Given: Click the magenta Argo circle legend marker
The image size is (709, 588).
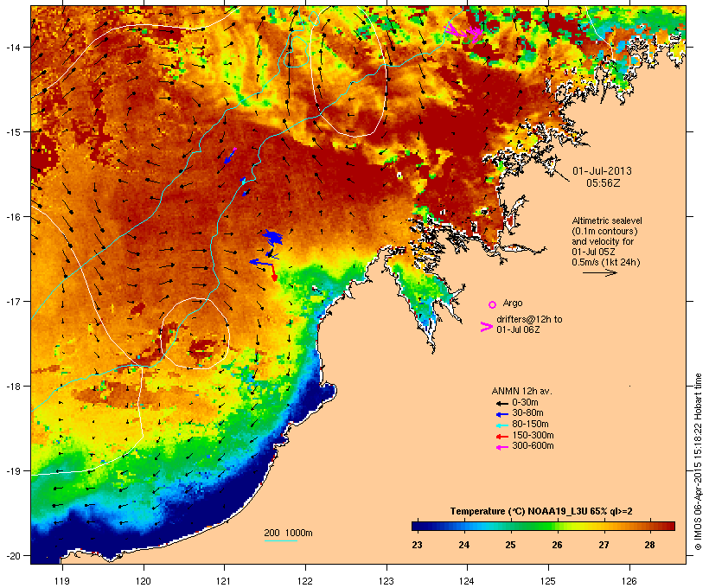Looking at the screenshot, I should pos(493,304).
